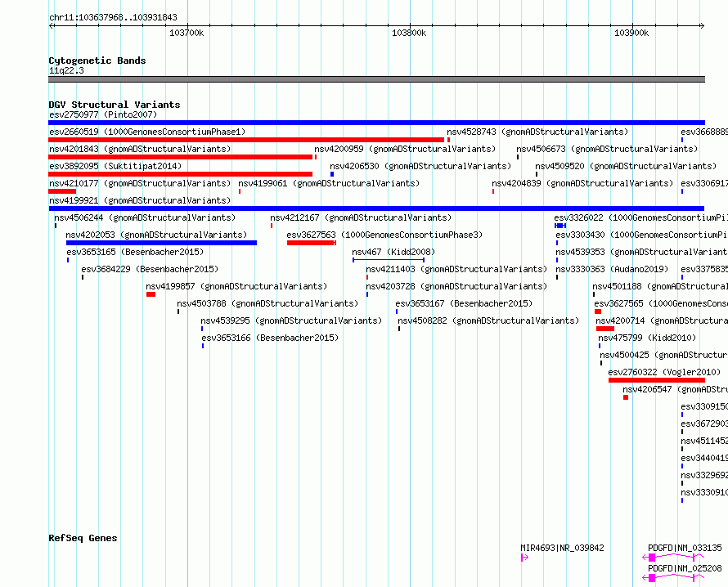
Task: Click nsv4200959 variant label
Action: coord(405,149)
